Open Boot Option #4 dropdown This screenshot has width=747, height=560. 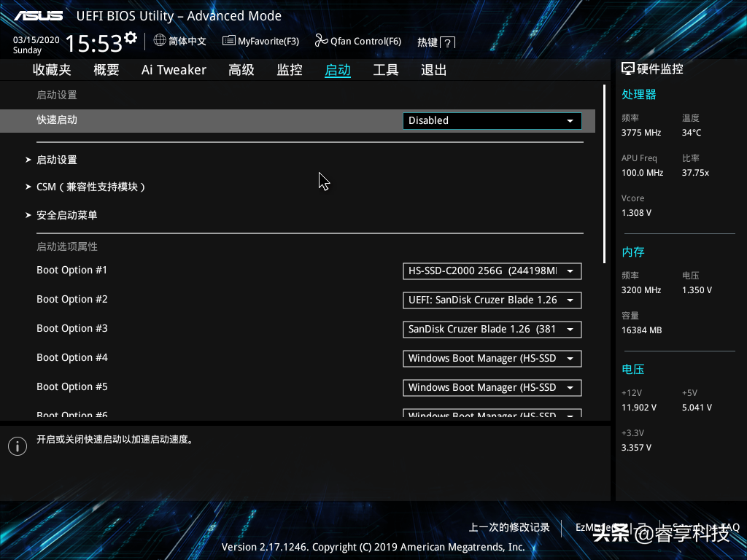[492, 359]
